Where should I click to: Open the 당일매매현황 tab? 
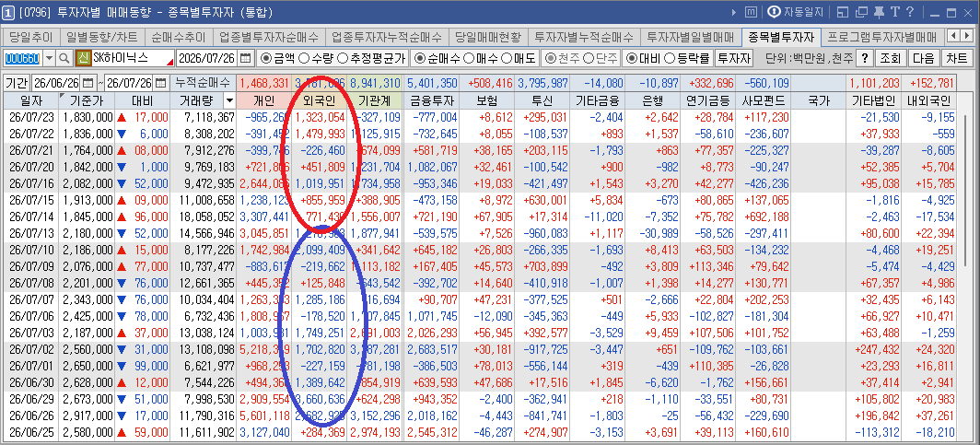(488, 36)
